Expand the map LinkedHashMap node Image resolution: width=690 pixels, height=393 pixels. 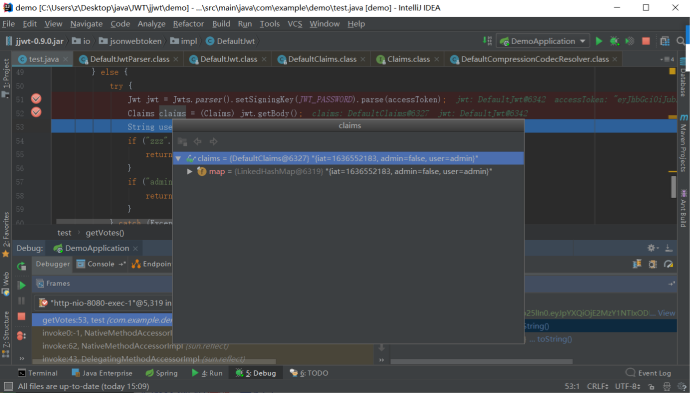click(x=190, y=171)
